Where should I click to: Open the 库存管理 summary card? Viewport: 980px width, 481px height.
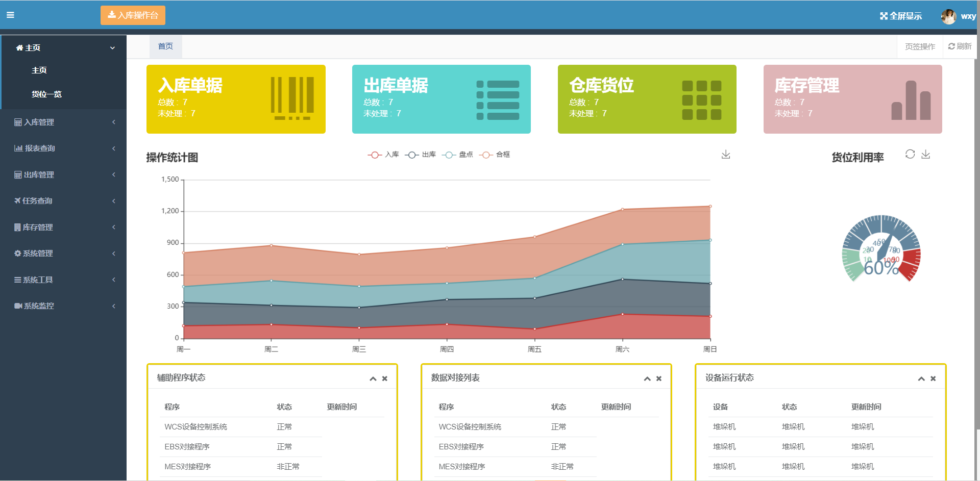click(852, 99)
